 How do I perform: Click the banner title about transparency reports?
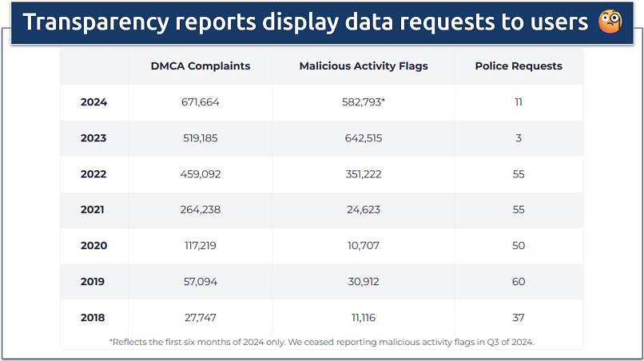[x=306, y=22]
